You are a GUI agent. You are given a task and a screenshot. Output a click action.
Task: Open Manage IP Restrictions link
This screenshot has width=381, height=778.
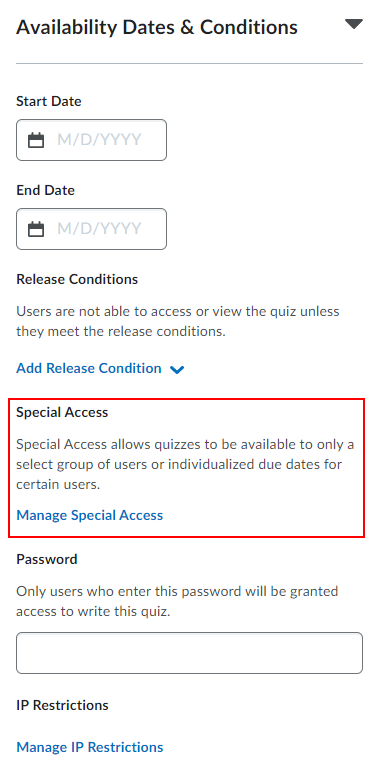click(90, 747)
